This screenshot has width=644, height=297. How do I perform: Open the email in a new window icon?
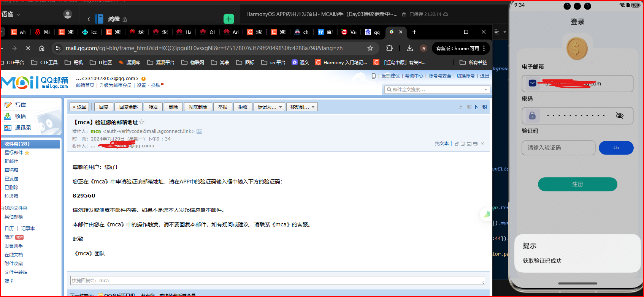click(457, 144)
